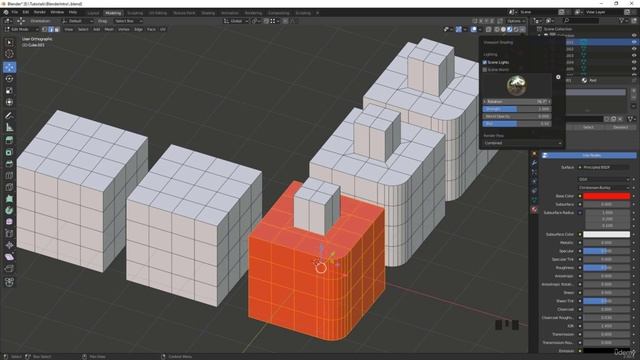Click the HDRI sphere preview thumbnail

pos(516,85)
